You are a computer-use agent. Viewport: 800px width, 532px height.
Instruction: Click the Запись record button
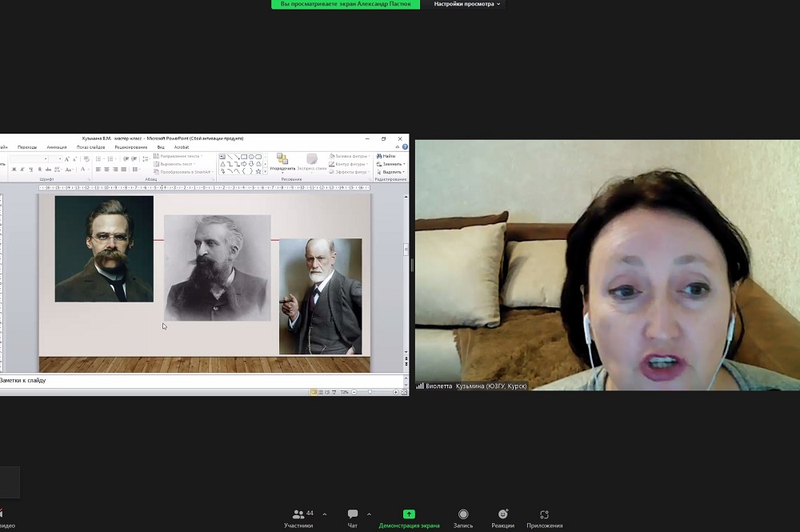coord(463,518)
